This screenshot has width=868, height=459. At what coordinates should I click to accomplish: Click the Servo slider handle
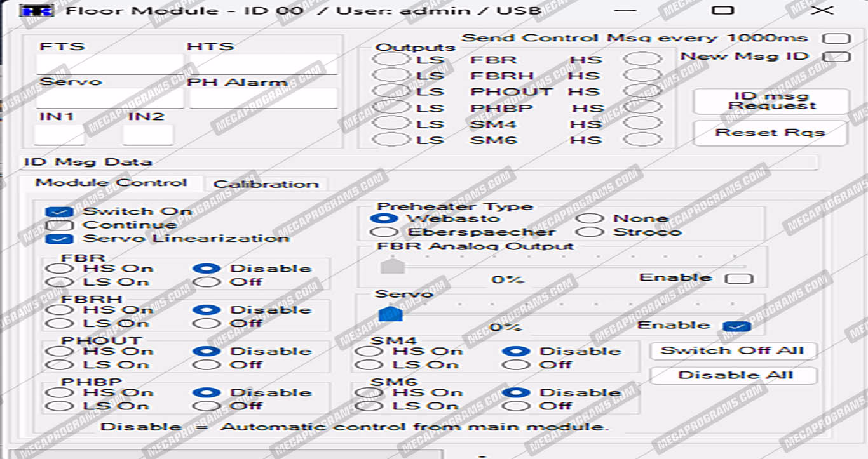[x=390, y=314]
